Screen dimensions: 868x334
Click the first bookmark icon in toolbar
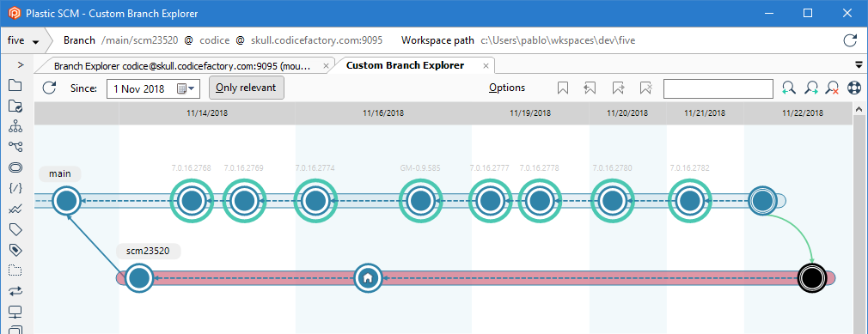coord(563,88)
